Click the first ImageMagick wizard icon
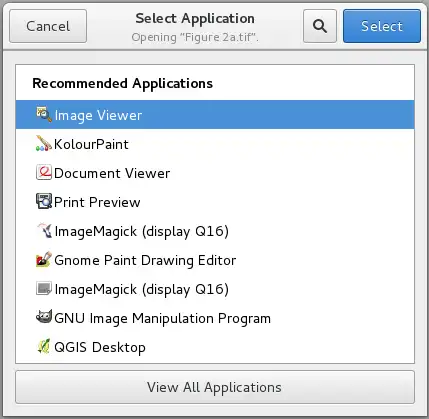The height and width of the screenshot is (419, 429). click(44, 231)
